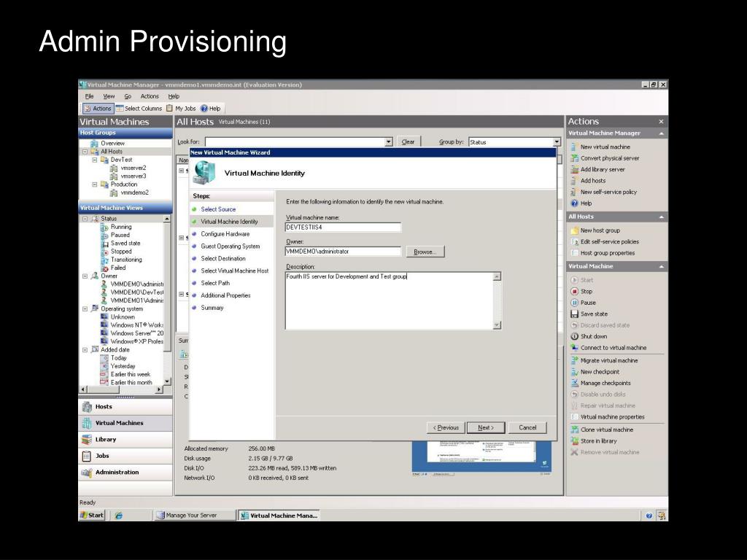Open the Group by Status dropdown
747x560 pixels.
(557, 142)
